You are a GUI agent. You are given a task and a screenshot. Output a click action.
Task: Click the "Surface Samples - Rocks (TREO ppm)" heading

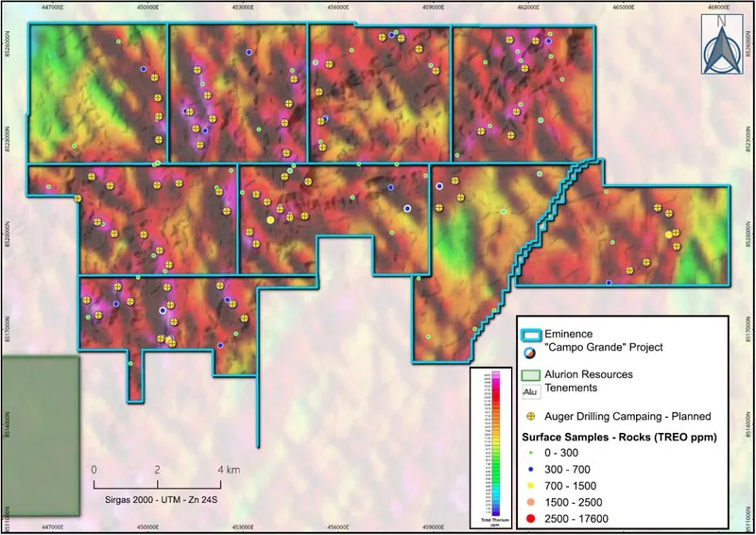[x=619, y=437]
